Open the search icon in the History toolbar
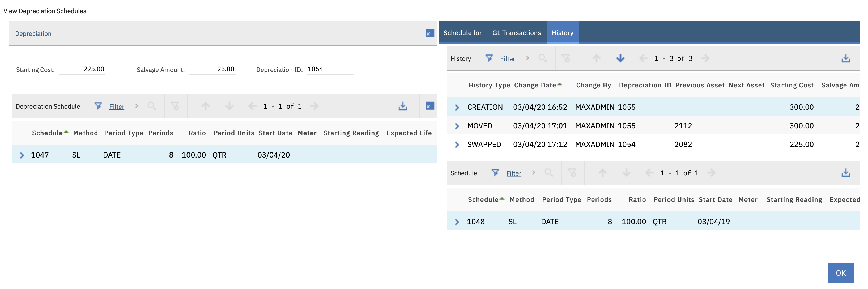868x289 pixels. [x=542, y=58]
